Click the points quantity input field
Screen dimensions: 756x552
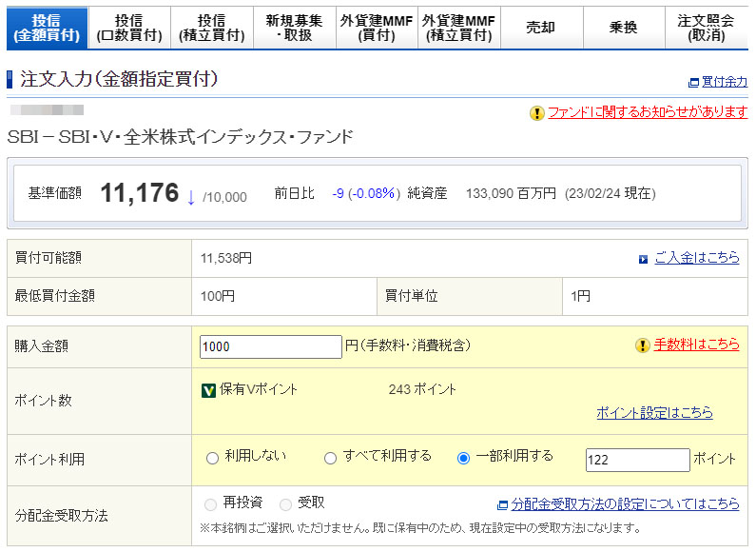tap(637, 461)
